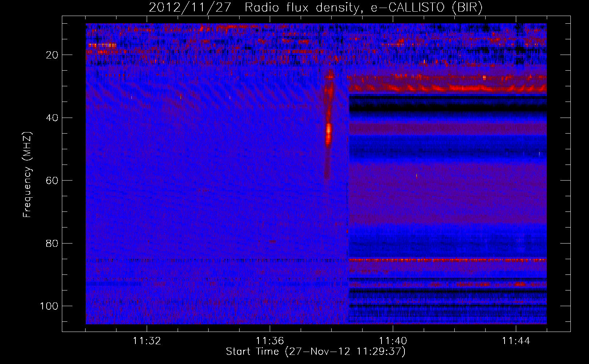Select the 'Frequency (MHZ)' y-axis label
Viewport: 589px width, 364px height.
(27, 175)
